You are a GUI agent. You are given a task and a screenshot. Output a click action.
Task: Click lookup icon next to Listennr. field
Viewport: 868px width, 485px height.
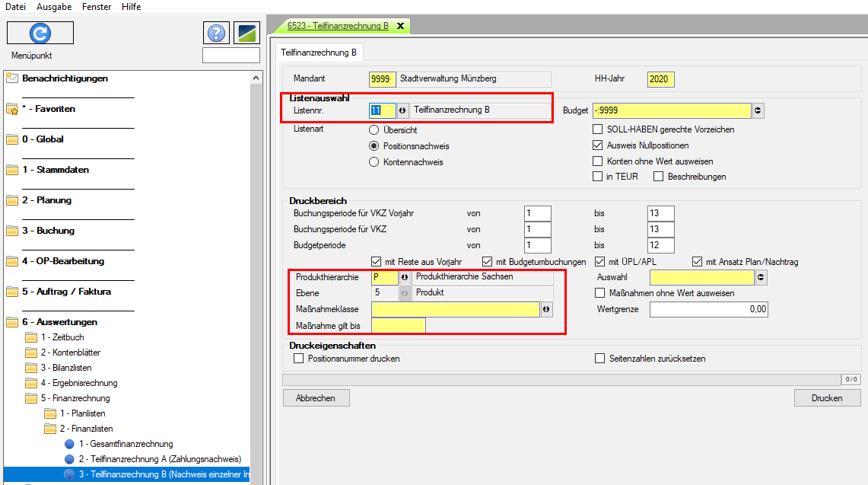(402, 110)
